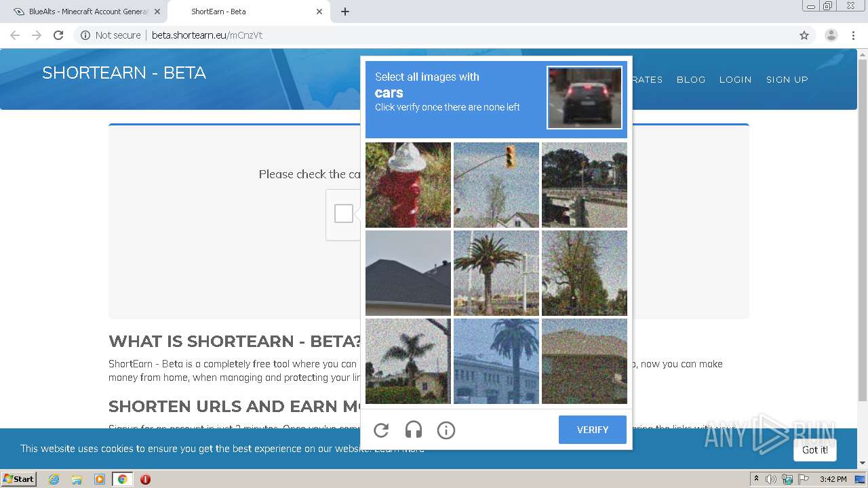Open the LOGIN menu link
The height and width of the screenshot is (488, 868).
click(x=735, y=79)
